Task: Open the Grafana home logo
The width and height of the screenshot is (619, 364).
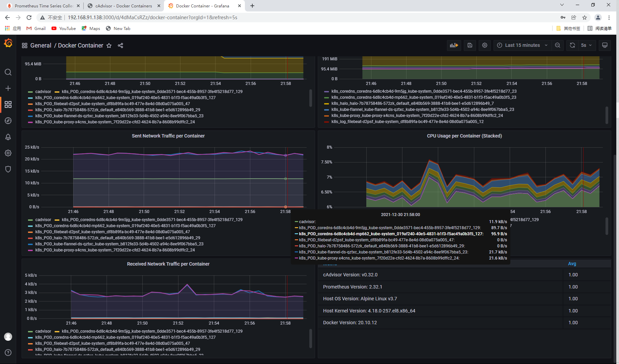Action: coord(8,43)
